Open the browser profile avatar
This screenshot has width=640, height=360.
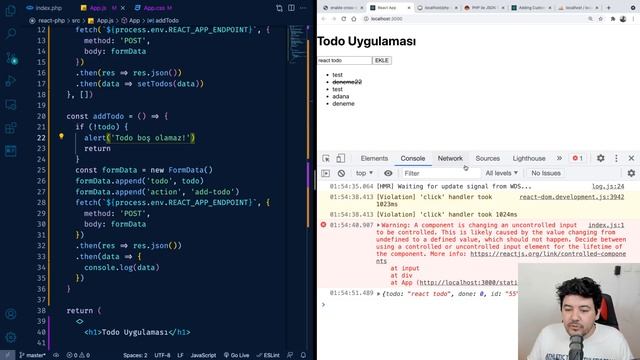click(623, 19)
